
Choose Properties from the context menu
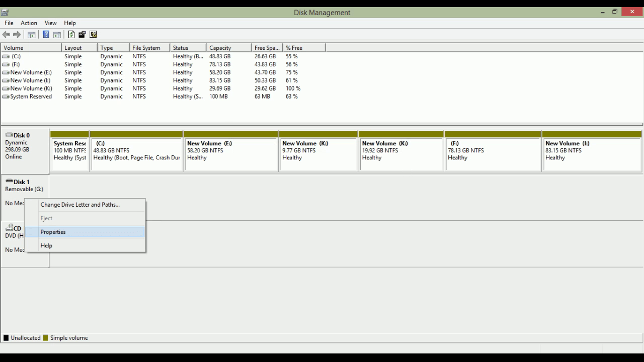pos(53,232)
